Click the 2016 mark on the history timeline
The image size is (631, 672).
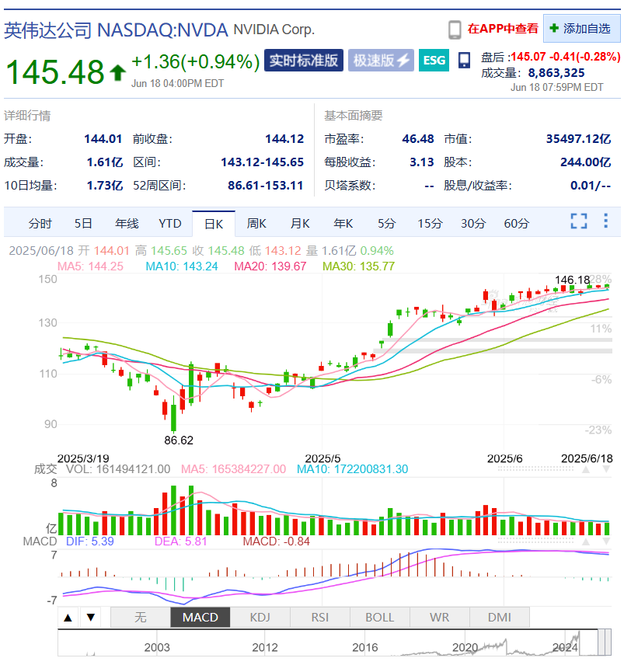coord(364,647)
